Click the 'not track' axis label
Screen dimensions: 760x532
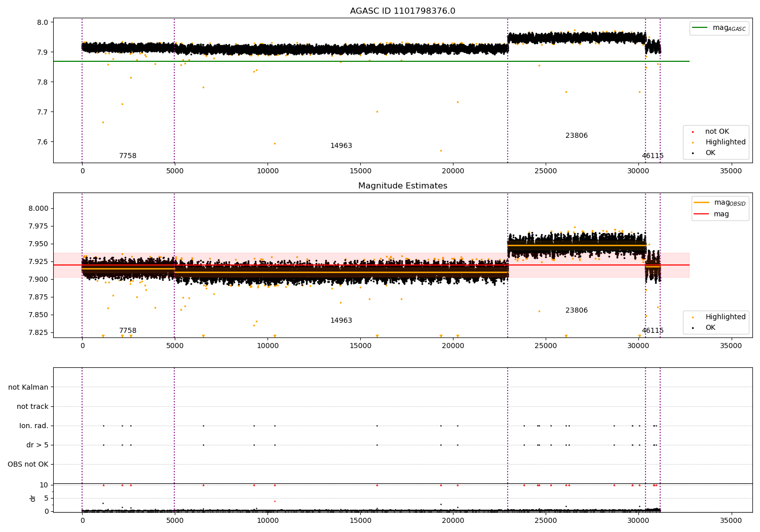[x=32, y=407]
